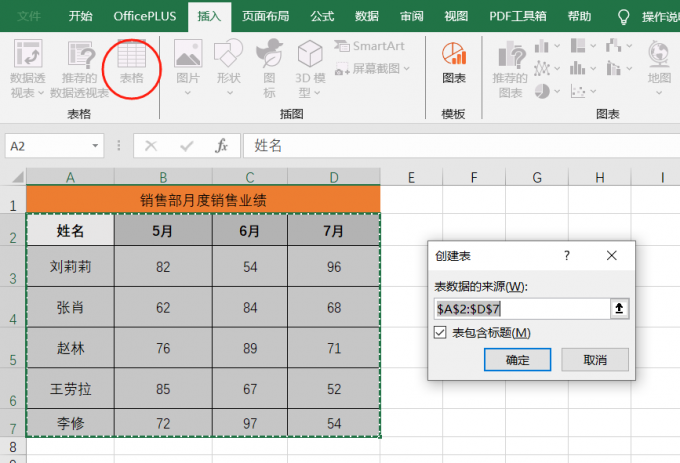Select the cell 王劳拉
The image size is (680, 463).
(x=70, y=388)
